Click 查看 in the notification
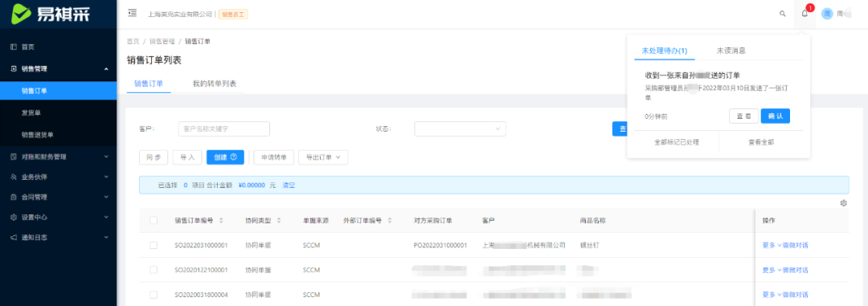868x306 pixels. coord(743,116)
